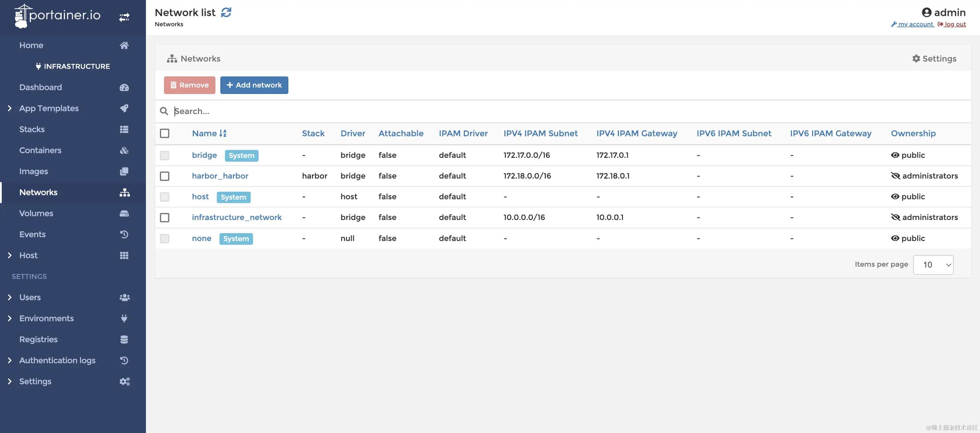
Task: Click the Registries database icon
Action: coord(124,339)
